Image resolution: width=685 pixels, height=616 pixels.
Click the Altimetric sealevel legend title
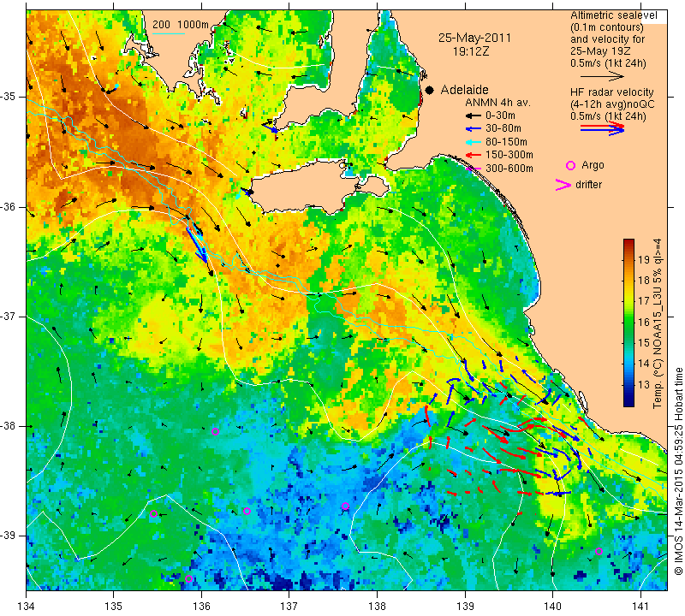coord(614,15)
